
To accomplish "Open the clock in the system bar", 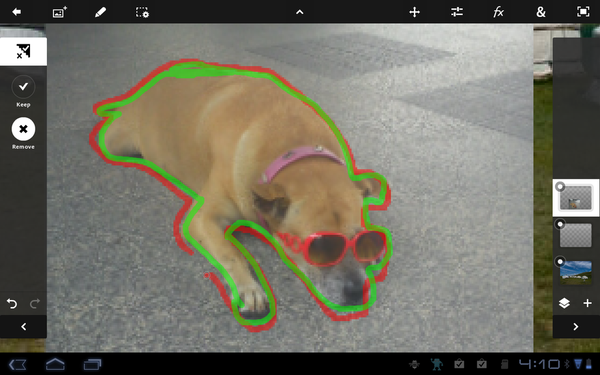I will 540,364.
